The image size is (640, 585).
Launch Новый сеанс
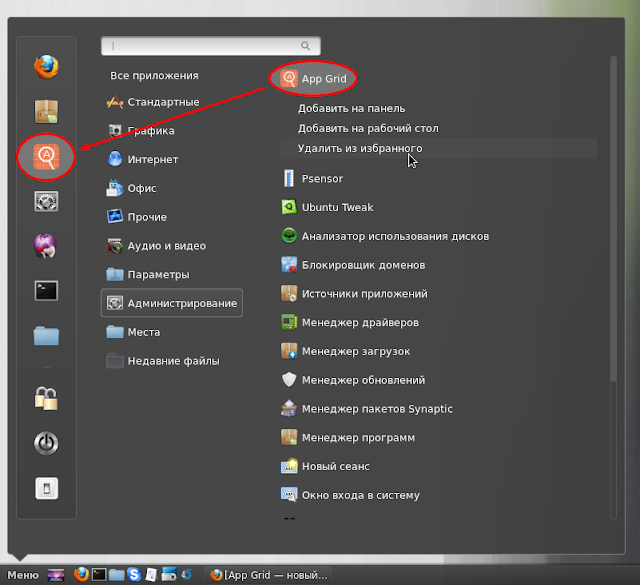point(325,466)
